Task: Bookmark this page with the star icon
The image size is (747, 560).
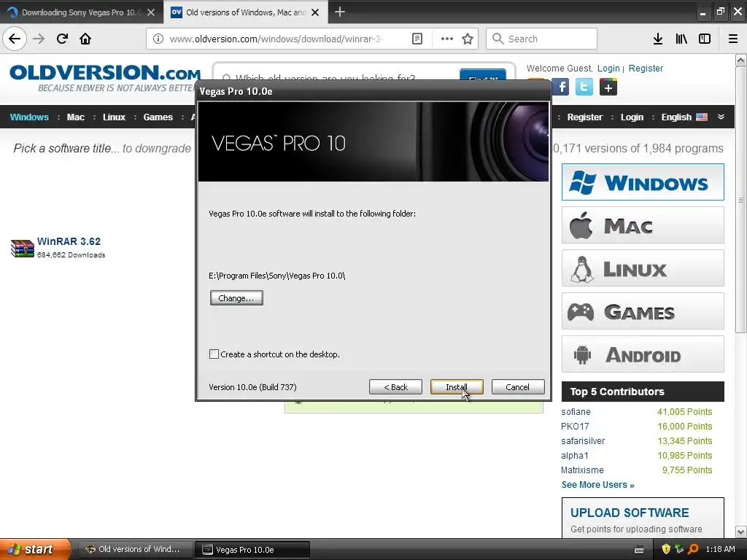Action: (x=468, y=39)
